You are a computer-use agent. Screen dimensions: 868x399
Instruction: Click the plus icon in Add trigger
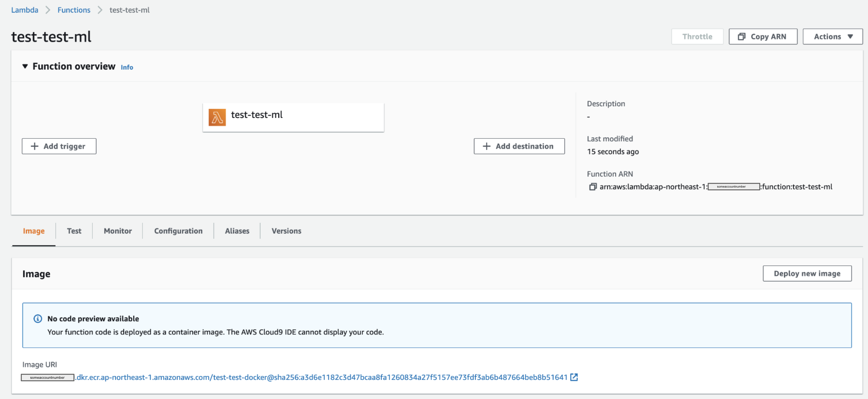35,146
